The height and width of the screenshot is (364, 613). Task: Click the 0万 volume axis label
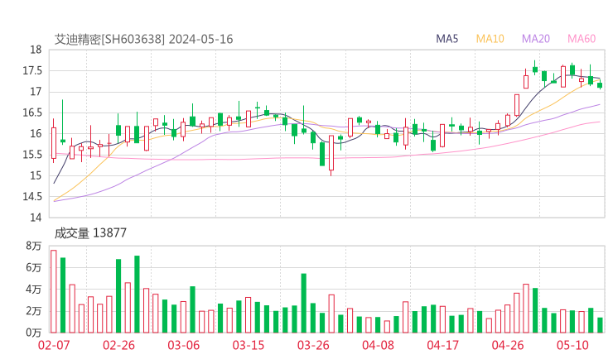(34, 333)
